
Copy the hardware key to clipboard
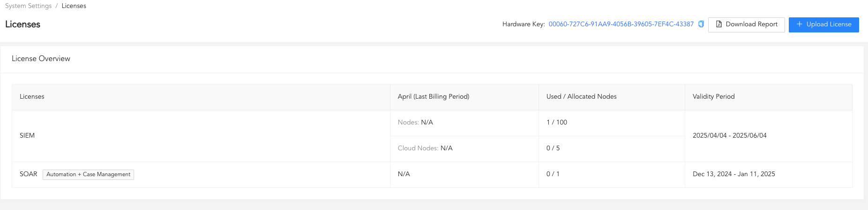[701, 24]
